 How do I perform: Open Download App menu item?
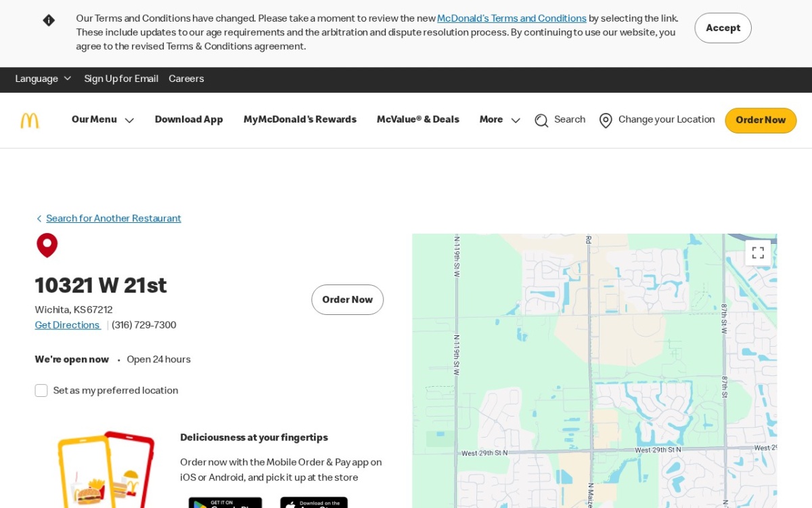[x=189, y=120]
